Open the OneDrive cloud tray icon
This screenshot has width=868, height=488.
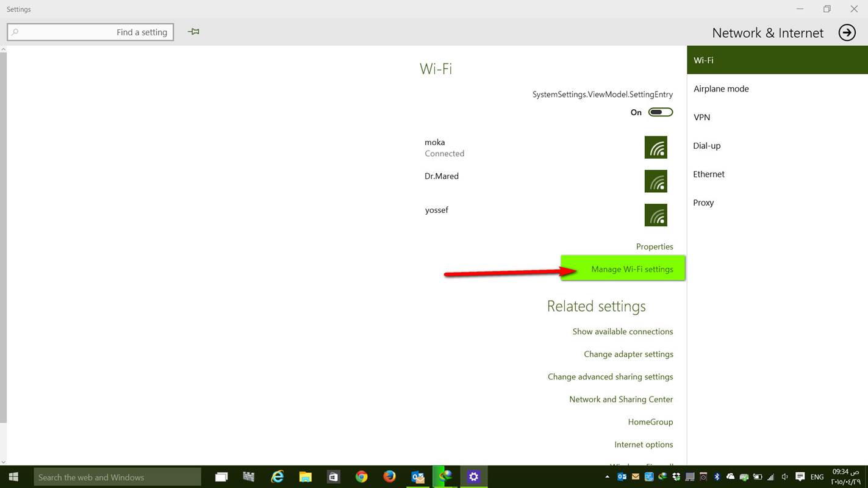tap(730, 477)
